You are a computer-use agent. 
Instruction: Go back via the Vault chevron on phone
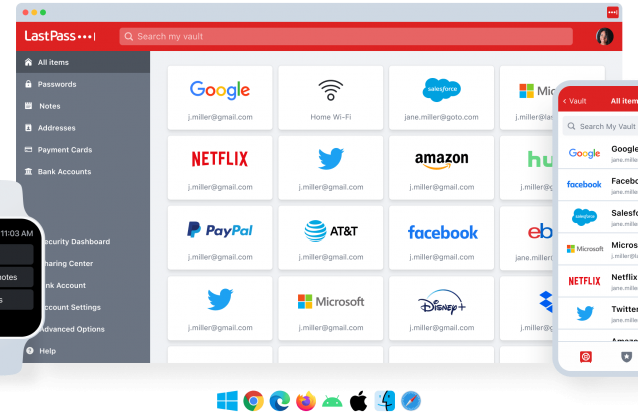(574, 101)
